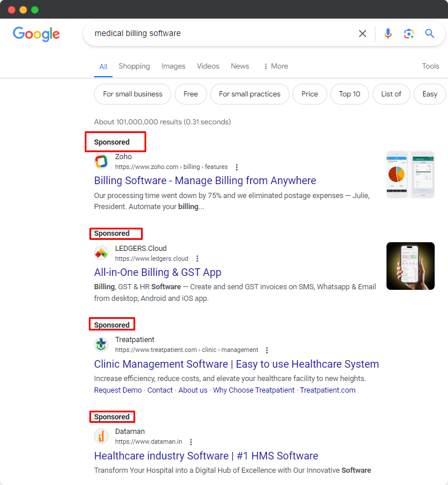Switch to the Images tab
The image size is (448, 485).
pyautogui.click(x=174, y=66)
